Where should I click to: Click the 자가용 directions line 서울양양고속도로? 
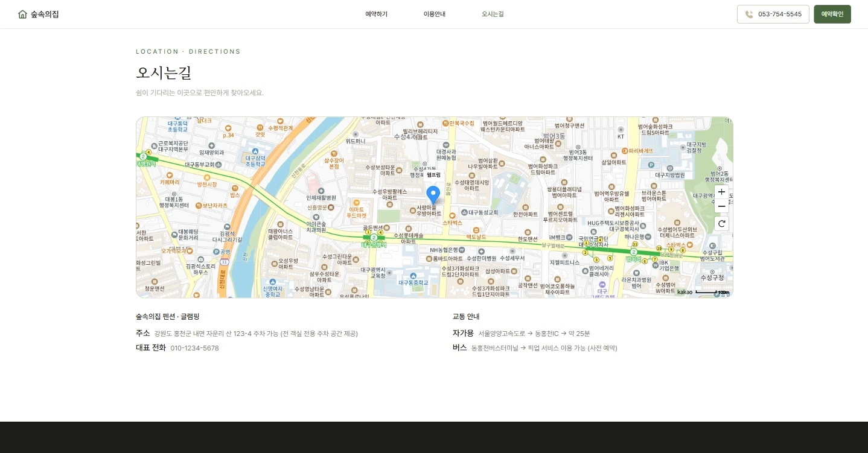tap(534, 334)
